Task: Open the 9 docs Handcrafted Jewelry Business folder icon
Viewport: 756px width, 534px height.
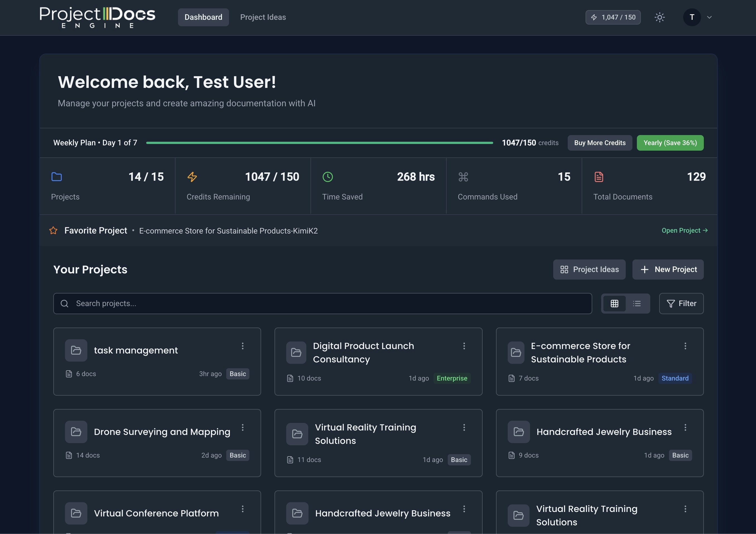Action: click(519, 432)
